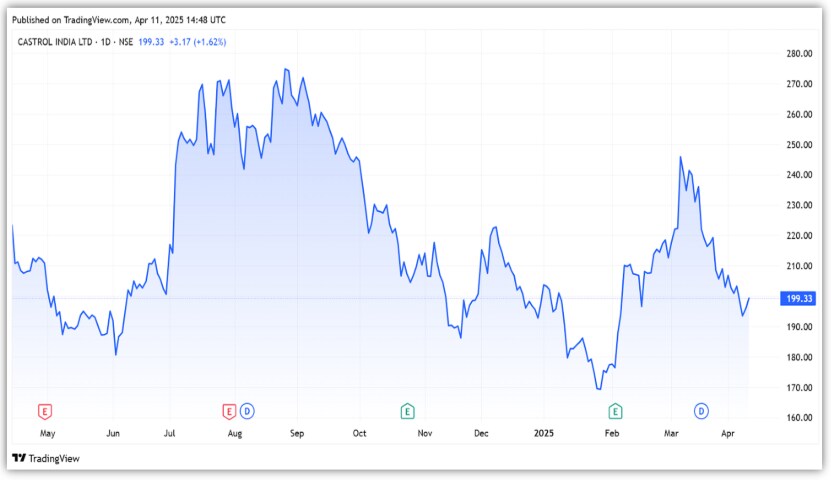Viewport: 831px width, 480px height.
Task: Click the Jul label on time axis
Action: (x=170, y=433)
